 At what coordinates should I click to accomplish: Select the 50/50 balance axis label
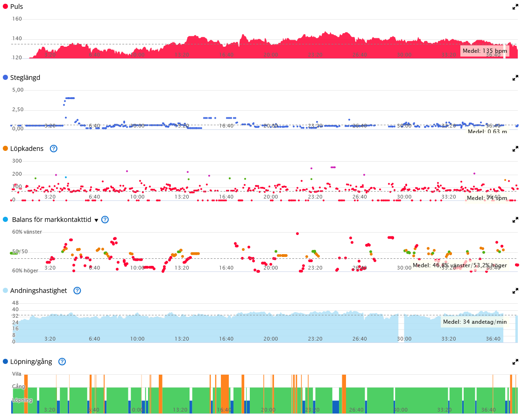20,251
